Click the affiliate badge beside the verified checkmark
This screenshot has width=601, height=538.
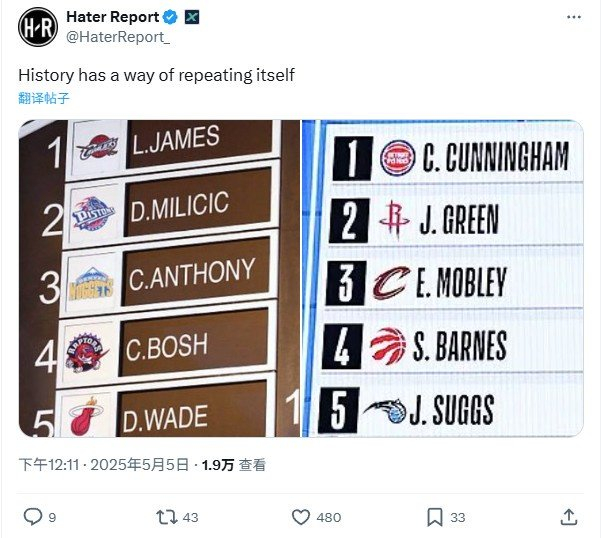(x=193, y=17)
